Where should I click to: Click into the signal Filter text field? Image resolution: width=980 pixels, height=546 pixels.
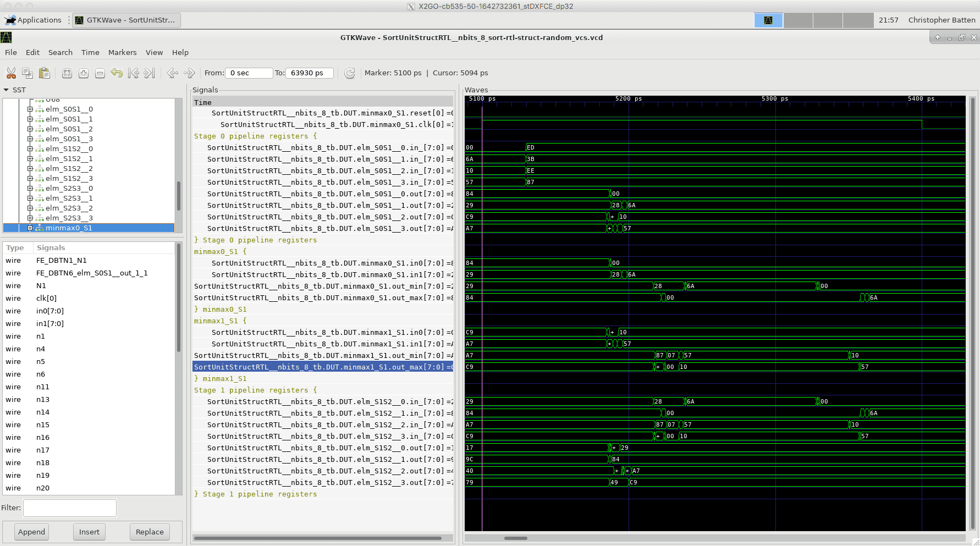coord(70,508)
